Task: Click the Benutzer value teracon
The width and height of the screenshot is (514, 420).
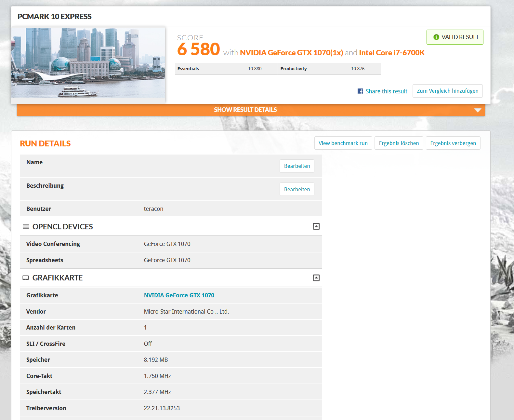Action: [x=153, y=209]
